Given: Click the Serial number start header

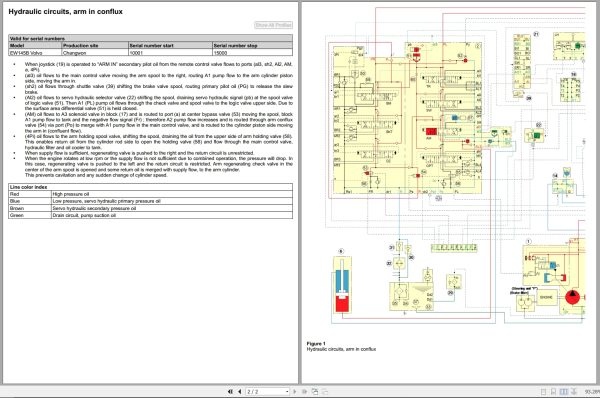Looking at the screenshot, I should point(170,46).
